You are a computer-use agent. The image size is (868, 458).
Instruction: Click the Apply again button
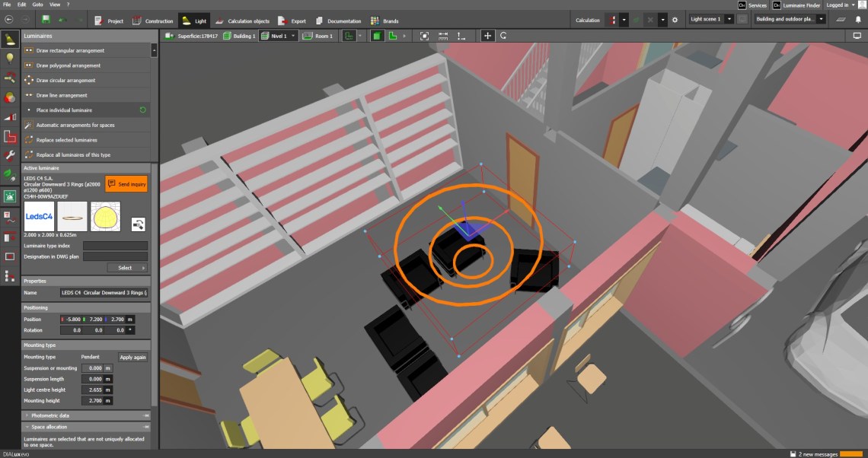pos(133,357)
